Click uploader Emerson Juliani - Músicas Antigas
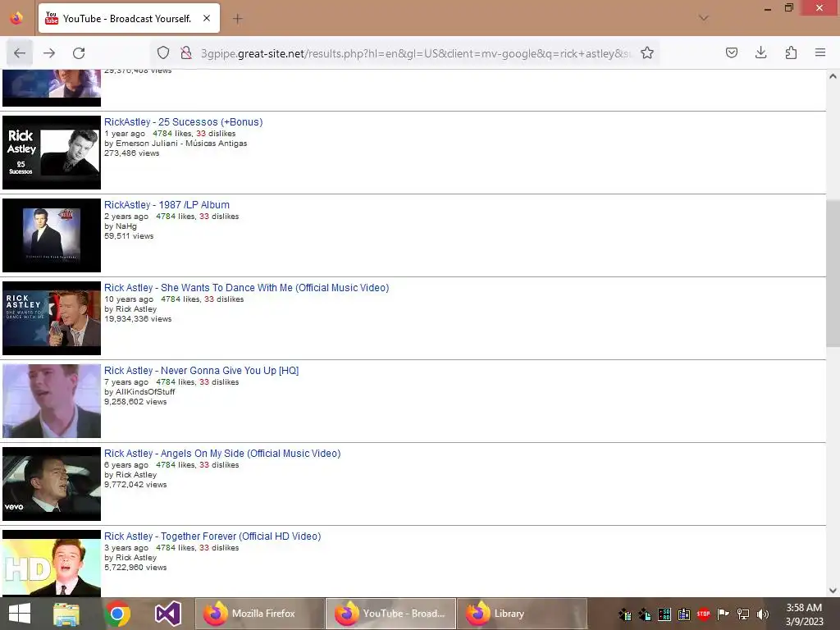Image resolution: width=840 pixels, height=630 pixels. point(181,144)
